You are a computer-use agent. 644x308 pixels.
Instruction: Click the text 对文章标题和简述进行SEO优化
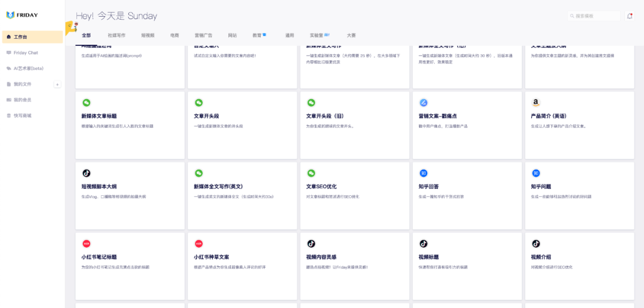point(333,196)
